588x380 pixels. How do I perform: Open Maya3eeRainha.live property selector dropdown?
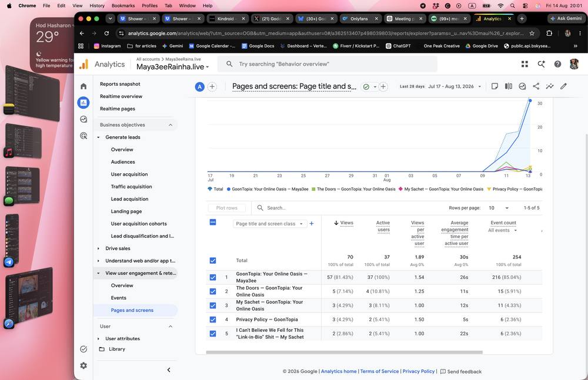click(x=173, y=67)
